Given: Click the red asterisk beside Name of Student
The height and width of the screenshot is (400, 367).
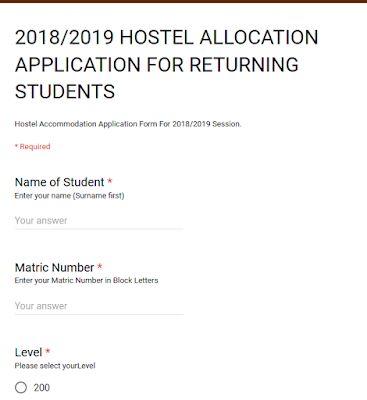Looking at the screenshot, I should (x=110, y=181).
